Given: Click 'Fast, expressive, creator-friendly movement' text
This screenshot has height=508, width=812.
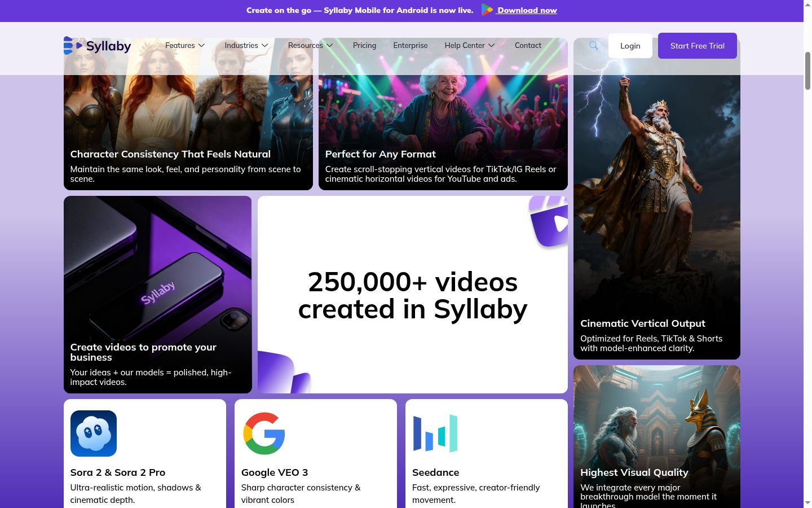Looking at the screenshot, I should (x=476, y=494).
